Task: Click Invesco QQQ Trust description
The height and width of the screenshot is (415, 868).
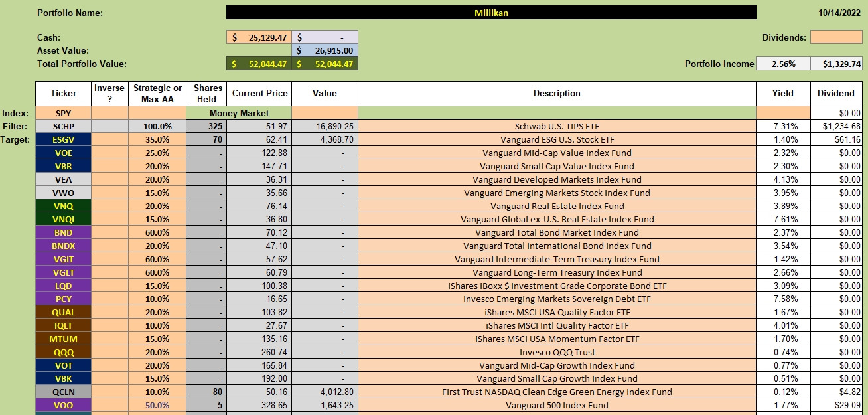Action: point(557,352)
